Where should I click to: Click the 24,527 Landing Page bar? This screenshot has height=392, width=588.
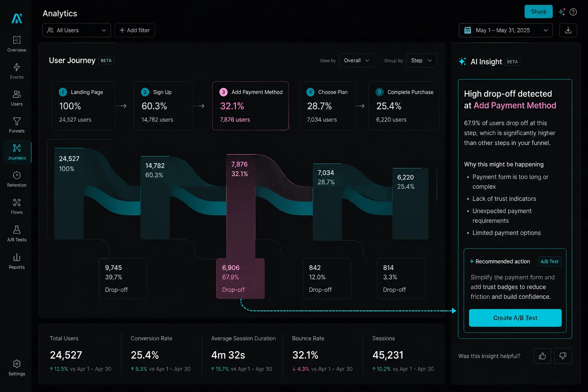coord(69,194)
